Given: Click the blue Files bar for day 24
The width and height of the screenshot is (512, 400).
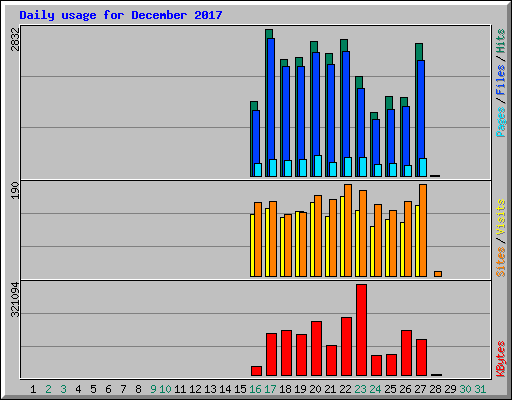Looking at the screenshot, I should coord(376,142).
